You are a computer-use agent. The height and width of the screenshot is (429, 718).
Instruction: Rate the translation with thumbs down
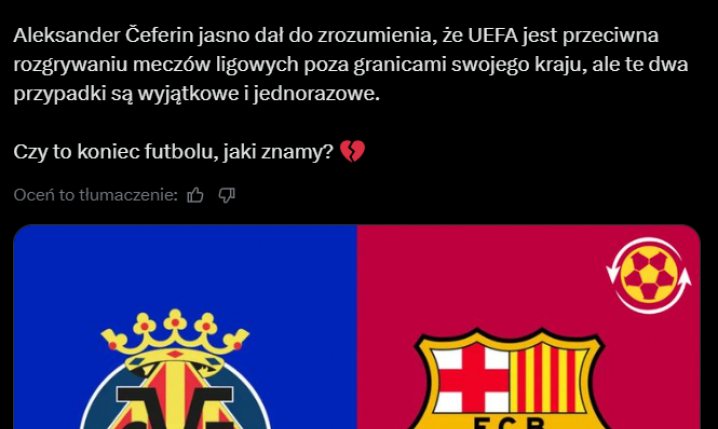click(x=227, y=195)
